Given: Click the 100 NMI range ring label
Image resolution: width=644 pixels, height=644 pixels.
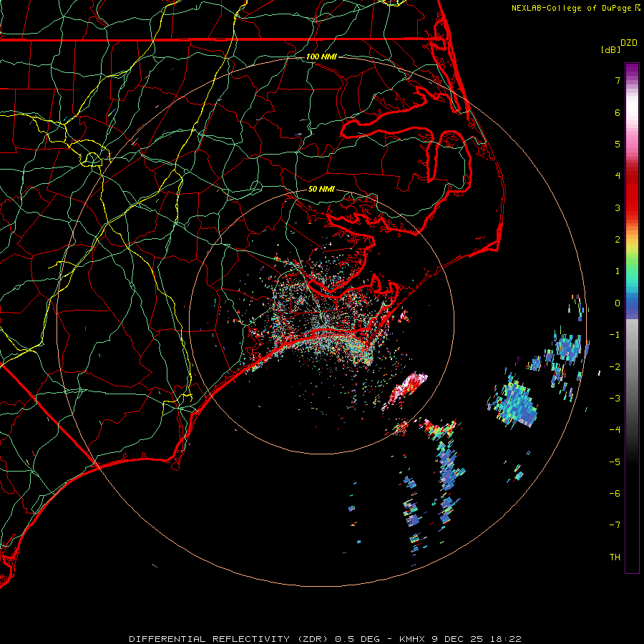Looking at the screenshot, I should (321, 57).
